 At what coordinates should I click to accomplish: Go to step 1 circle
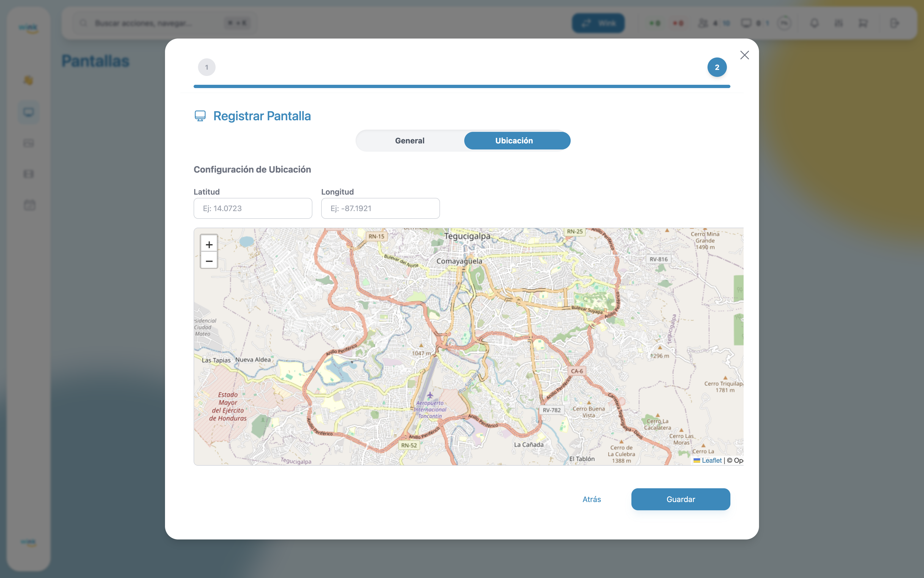(x=207, y=67)
